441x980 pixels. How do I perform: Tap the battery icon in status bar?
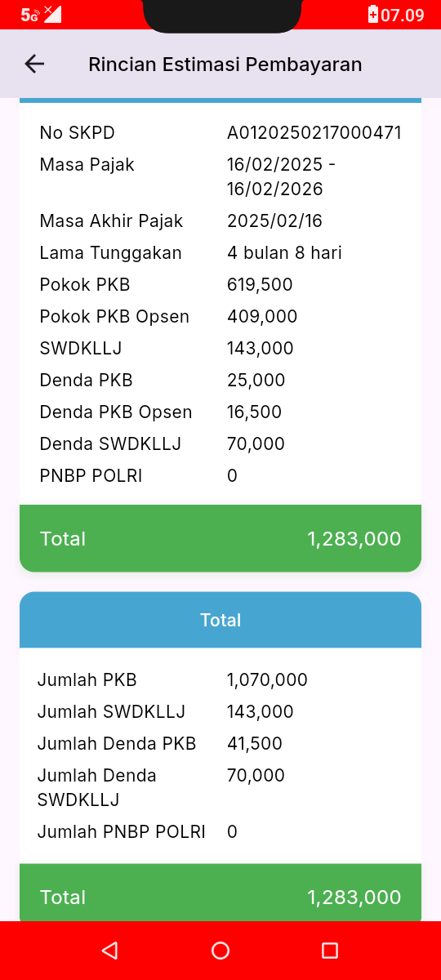pyautogui.click(x=373, y=14)
